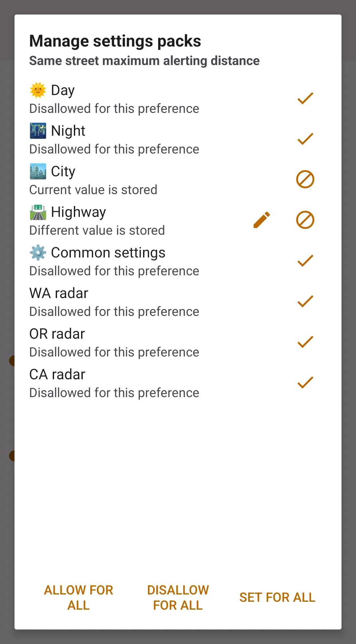Tap the gear icon beside Common settings
The height and width of the screenshot is (644, 356).
(38, 253)
